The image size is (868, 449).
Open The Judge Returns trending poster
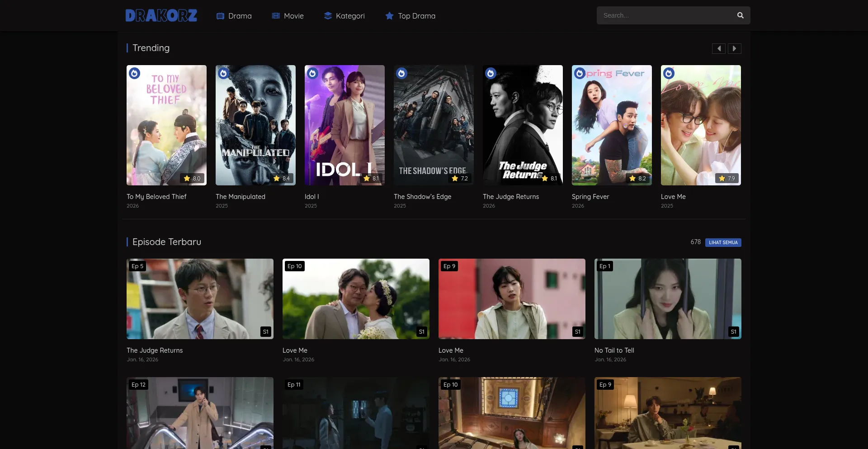523,125
